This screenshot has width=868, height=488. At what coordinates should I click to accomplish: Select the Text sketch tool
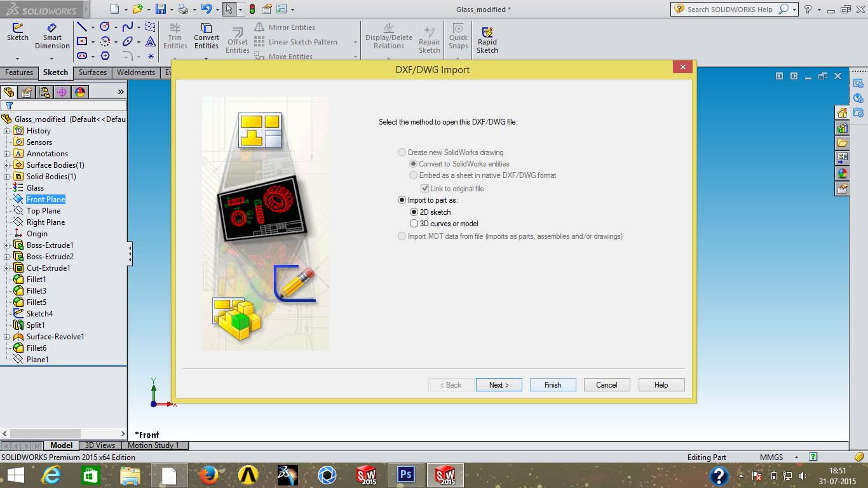[151, 41]
